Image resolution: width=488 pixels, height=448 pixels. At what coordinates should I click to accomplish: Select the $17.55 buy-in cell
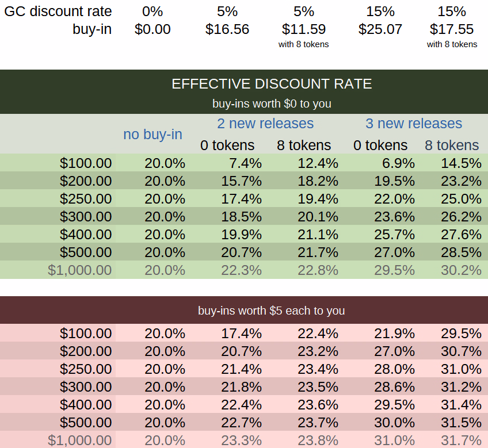click(452, 29)
